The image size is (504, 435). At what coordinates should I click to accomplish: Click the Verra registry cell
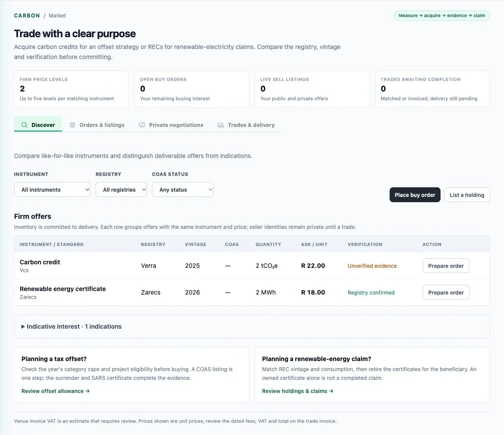pyautogui.click(x=148, y=266)
